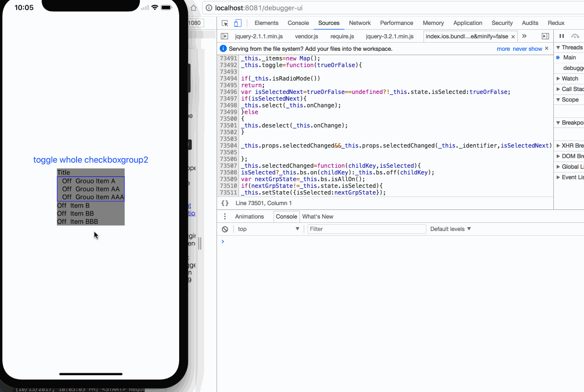
Task: Click the localhost:8081 address bar
Action: tap(393, 8)
